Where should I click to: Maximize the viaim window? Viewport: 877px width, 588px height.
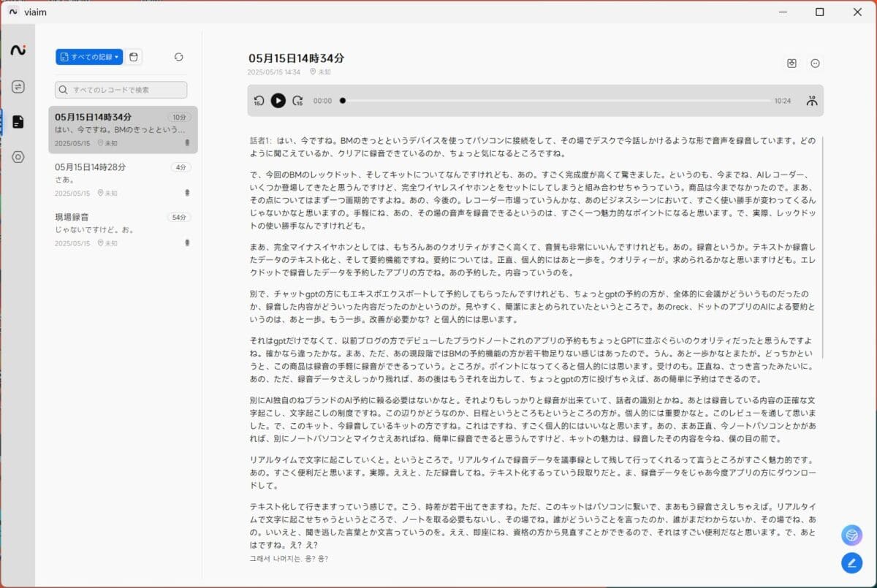coord(819,12)
